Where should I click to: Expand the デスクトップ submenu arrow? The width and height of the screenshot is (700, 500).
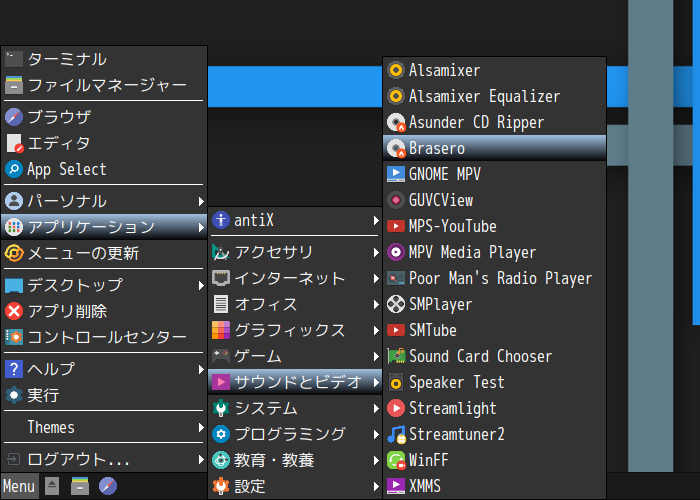[x=201, y=285]
